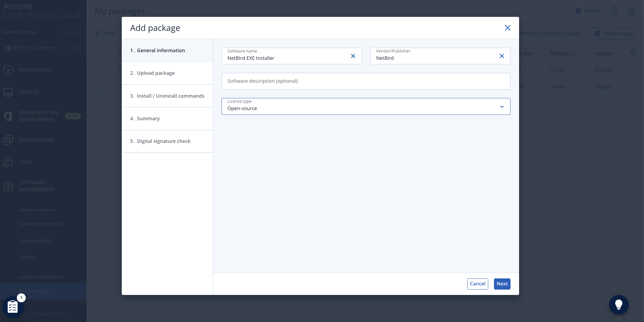This screenshot has width=644, height=322.
Task: Click the Chat sidebar icon
Action: tap(8, 162)
